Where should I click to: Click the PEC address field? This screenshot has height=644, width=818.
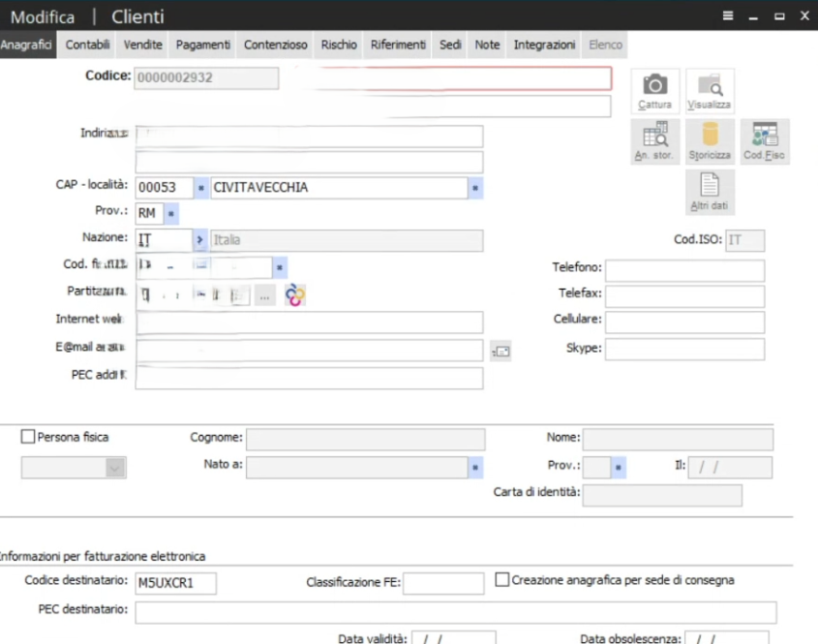(x=309, y=379)
